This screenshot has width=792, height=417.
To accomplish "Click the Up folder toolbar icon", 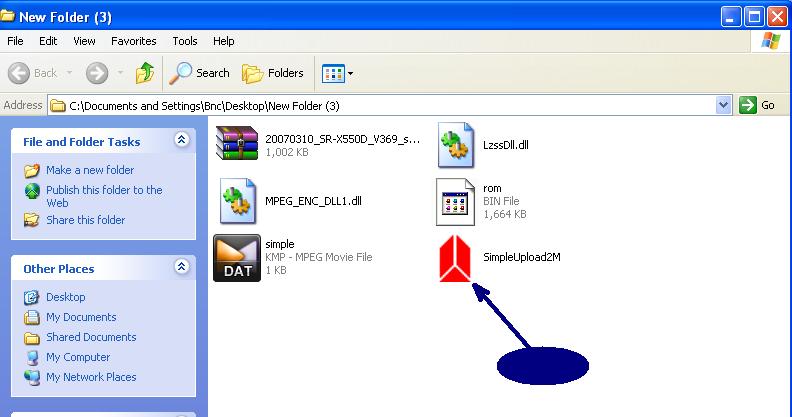I will point(145,73).
